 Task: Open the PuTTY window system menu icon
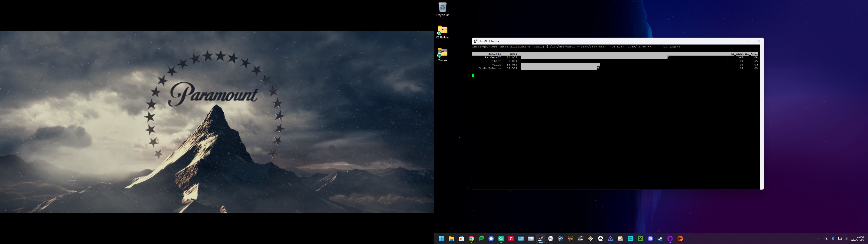click(x=475, y=41)
